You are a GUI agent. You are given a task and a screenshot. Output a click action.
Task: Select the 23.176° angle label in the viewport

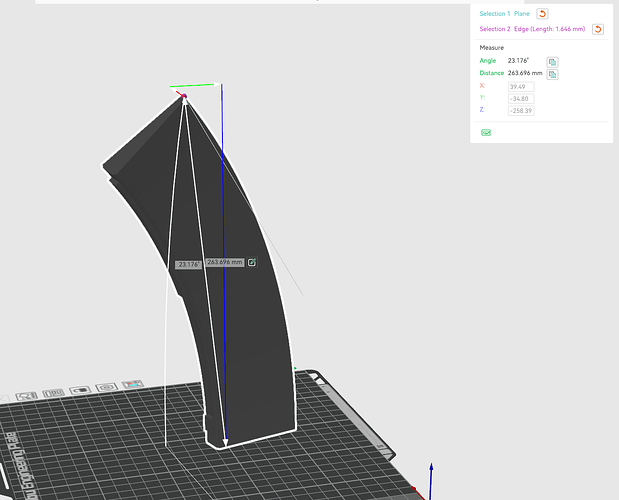[188, 264]
